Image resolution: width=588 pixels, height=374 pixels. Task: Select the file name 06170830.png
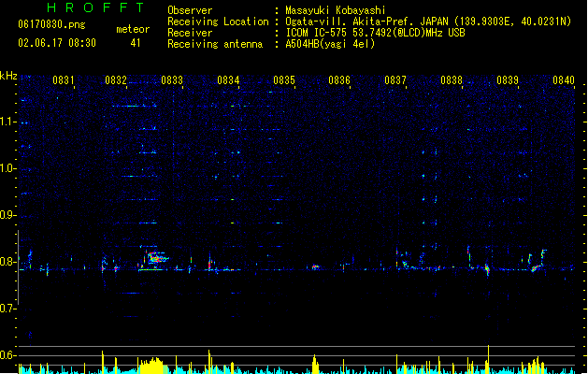[51, 24]
